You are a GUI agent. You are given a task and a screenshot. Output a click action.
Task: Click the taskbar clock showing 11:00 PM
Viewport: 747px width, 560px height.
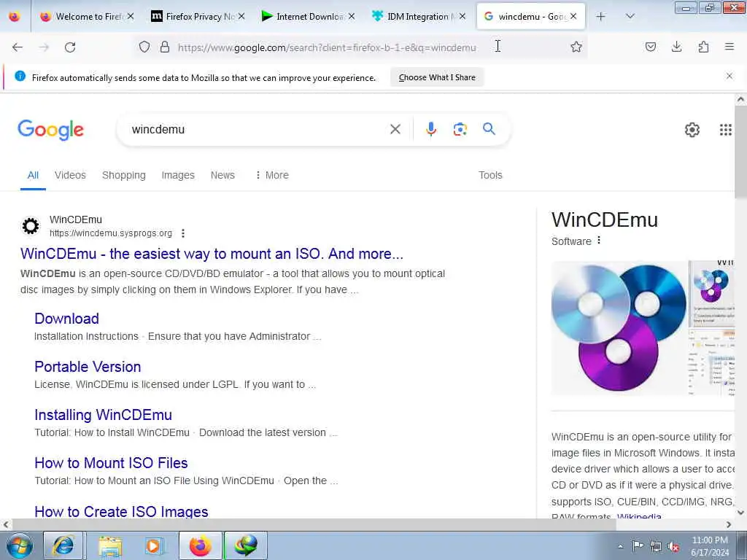tap(710, 546)
